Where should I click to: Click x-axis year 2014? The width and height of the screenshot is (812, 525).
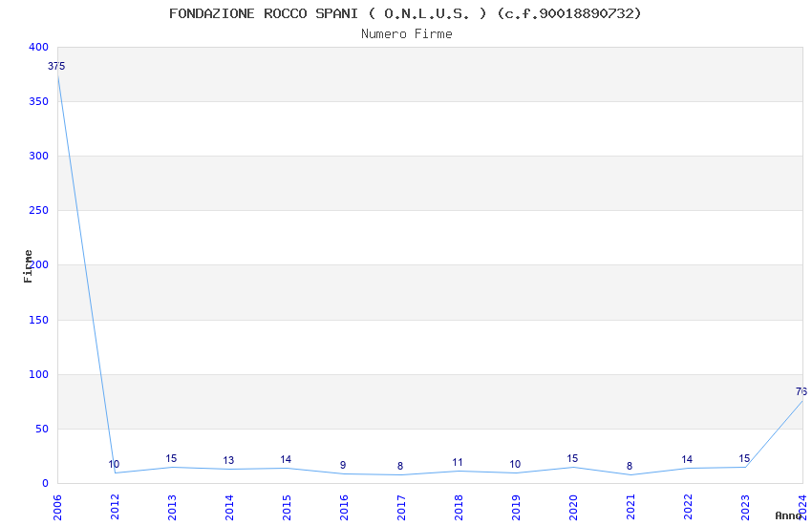click(x=229, y=507)
